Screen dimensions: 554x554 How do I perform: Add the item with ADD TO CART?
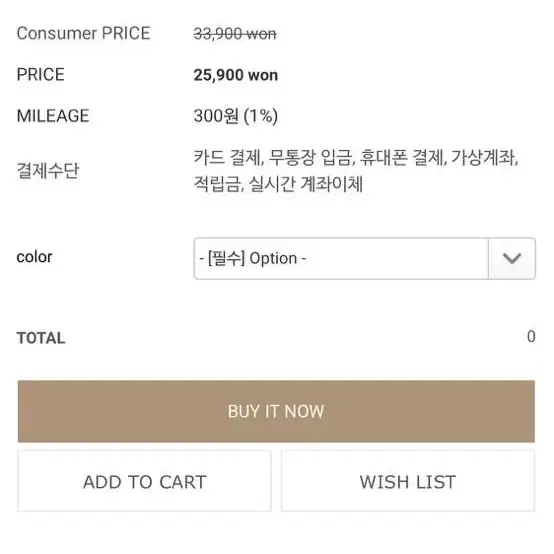click(145, 482)
